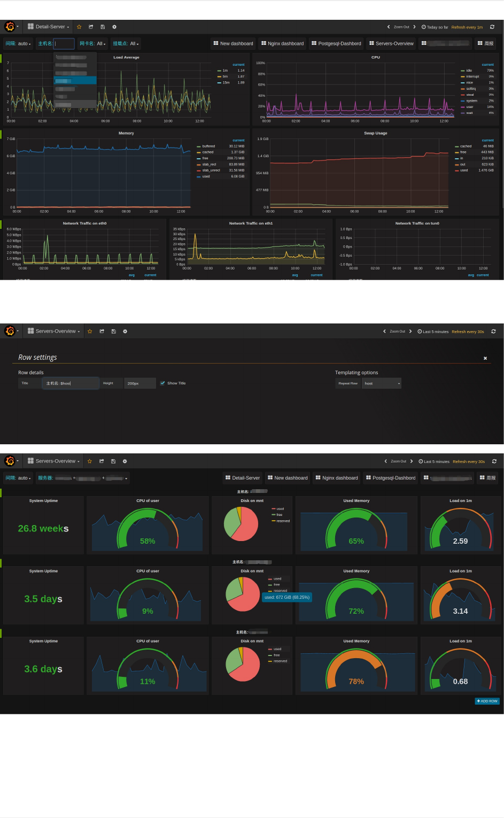This screenshot has width=504, height=818.
Task: Click the Title input containing 主机名: $host
Action: coord(71,383)
